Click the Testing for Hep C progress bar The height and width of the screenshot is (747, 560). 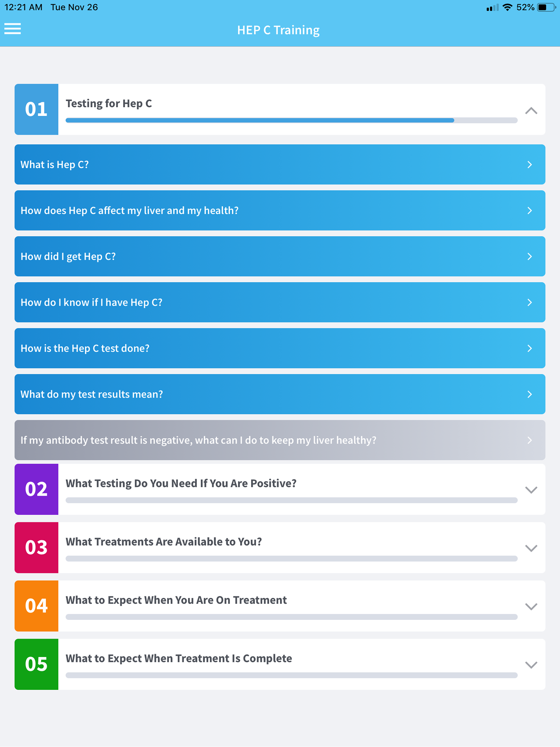pos(291,120)
